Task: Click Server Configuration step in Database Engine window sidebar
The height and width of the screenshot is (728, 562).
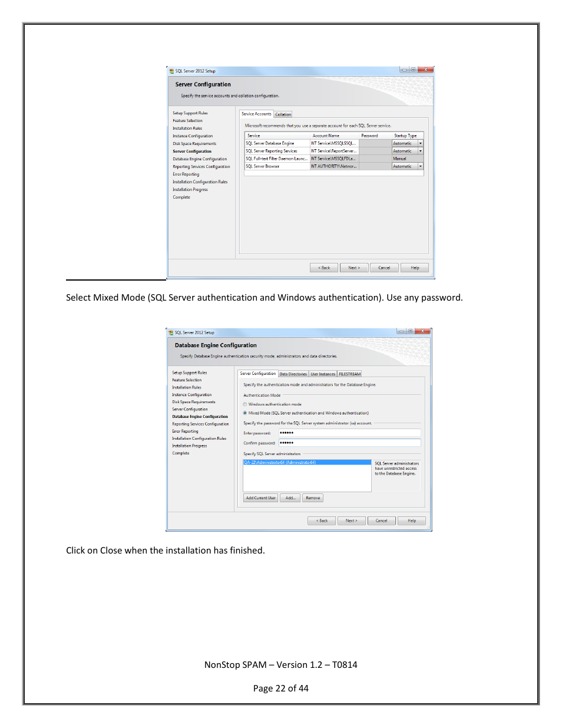Action: point(190,409)
